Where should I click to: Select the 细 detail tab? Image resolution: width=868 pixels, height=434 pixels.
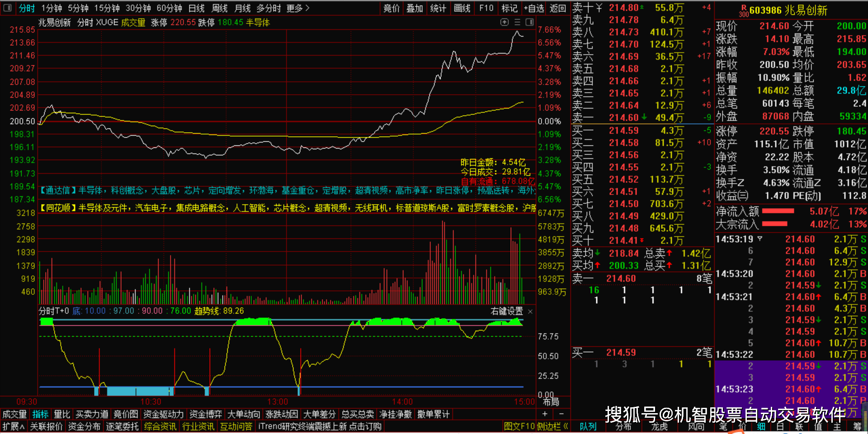tap(761, 426)
